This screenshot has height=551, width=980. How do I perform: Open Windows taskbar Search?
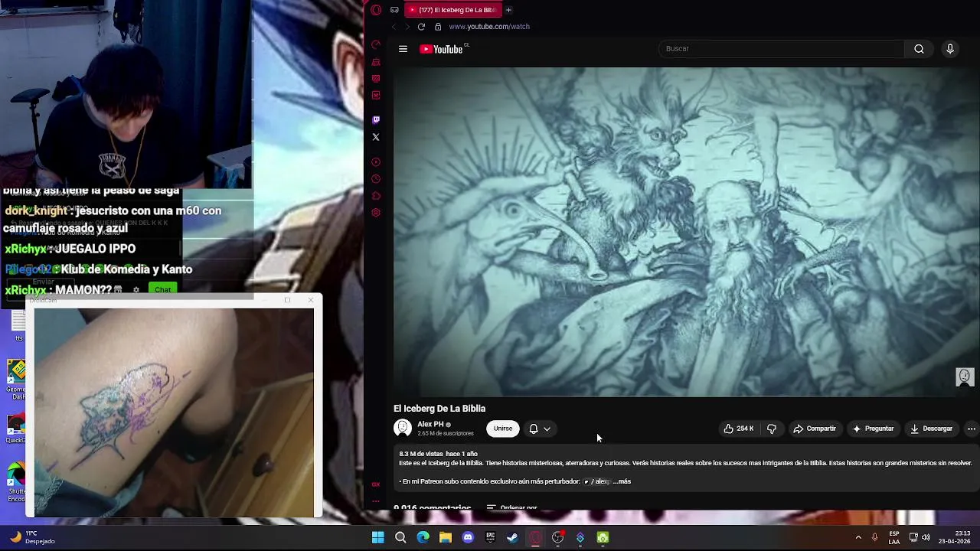coord(400,537)
